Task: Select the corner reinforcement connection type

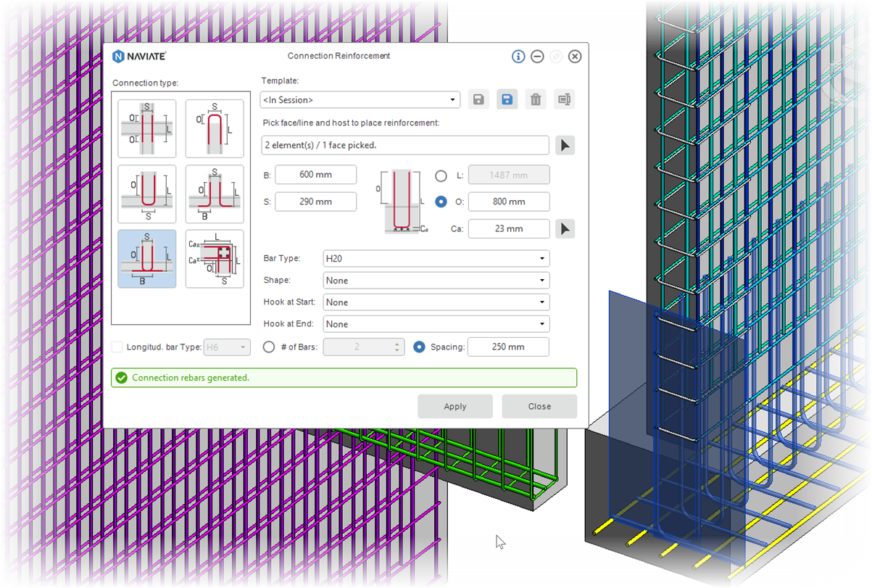Action: [x=214, y=258]
